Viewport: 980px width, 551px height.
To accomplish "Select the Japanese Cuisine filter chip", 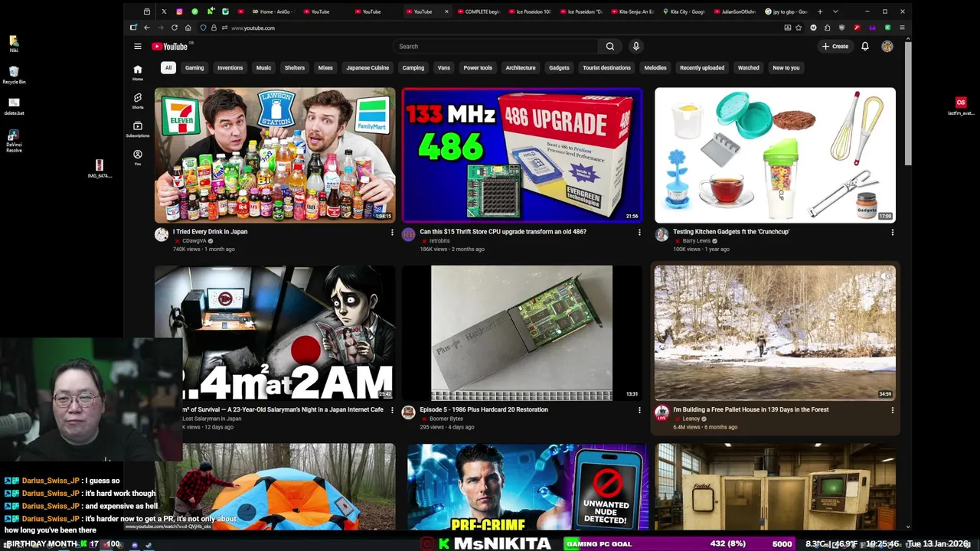I will coord(367,67).
